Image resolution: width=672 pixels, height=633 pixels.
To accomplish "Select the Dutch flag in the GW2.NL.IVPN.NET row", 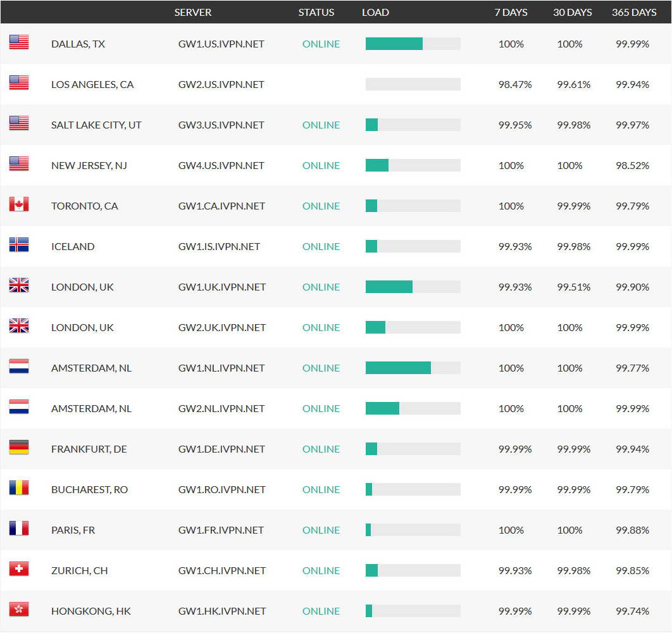I will 19,406.
